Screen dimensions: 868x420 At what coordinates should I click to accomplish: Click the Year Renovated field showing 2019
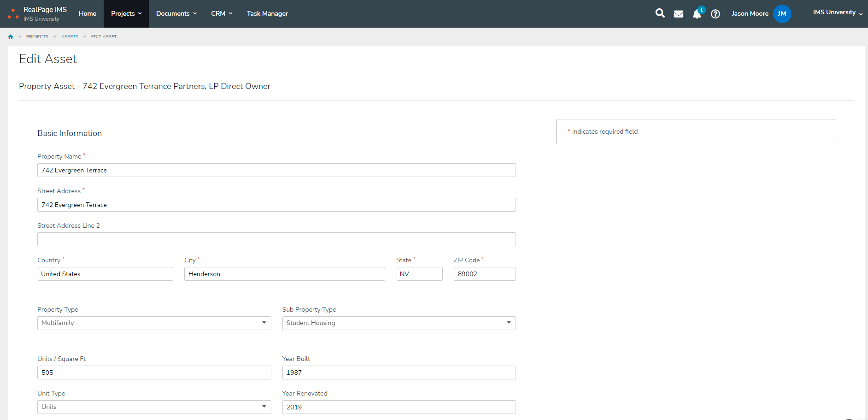coord(399,407)
